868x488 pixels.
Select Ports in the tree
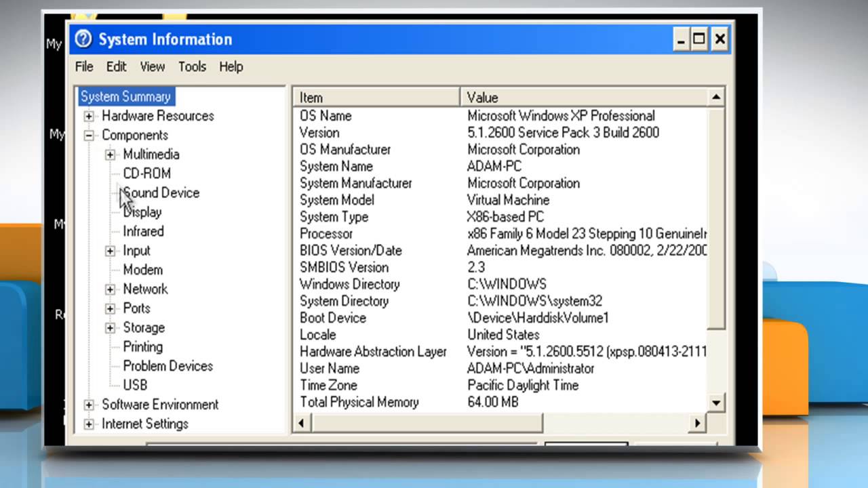(136, 308)
